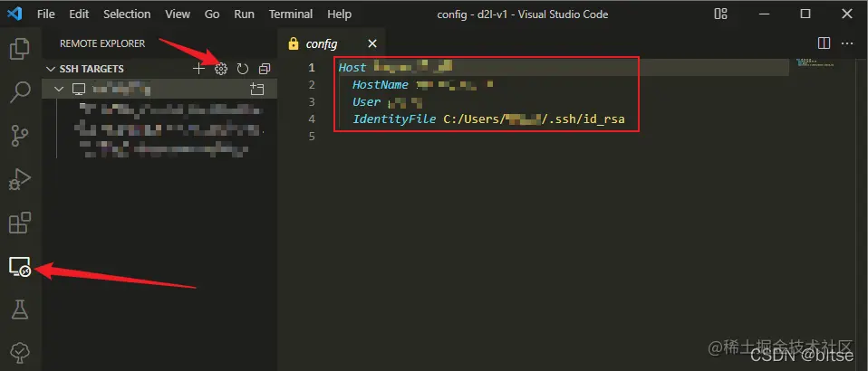
Task: Maximize the VS Code window
Action: click(x=805, y=14)
